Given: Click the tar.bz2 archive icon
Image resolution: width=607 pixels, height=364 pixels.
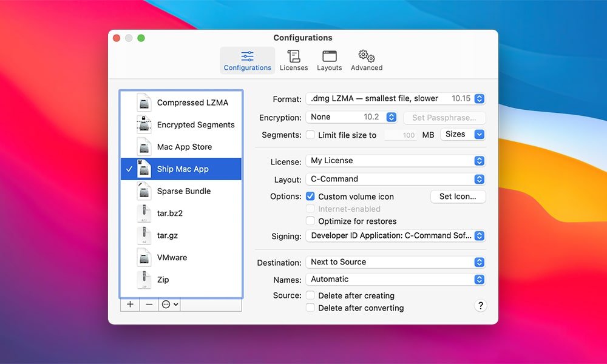Looking at the screenshot, I should tap(144, 213).
